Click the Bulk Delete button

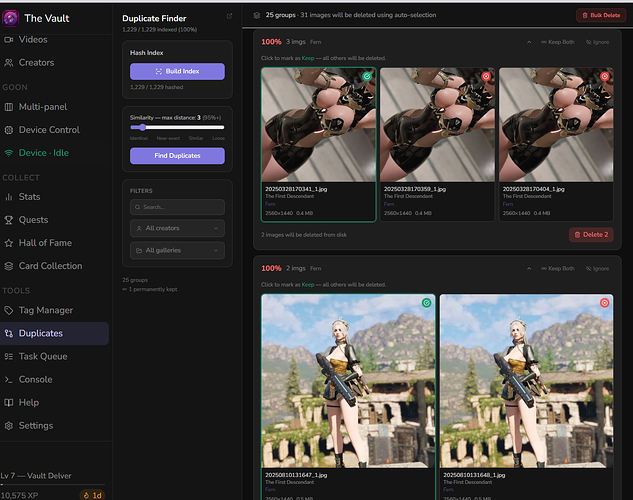(601, 15)
